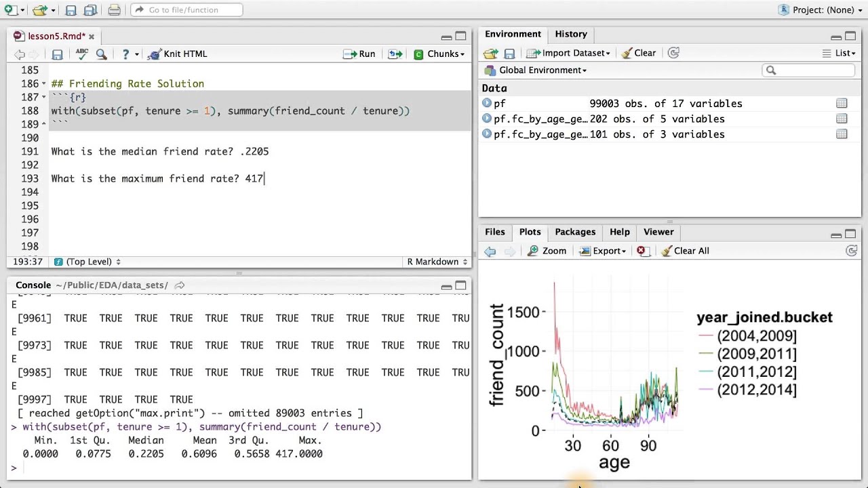View the pf data table grid icon
Screen dimensions: 868x488
coord(842,103)
